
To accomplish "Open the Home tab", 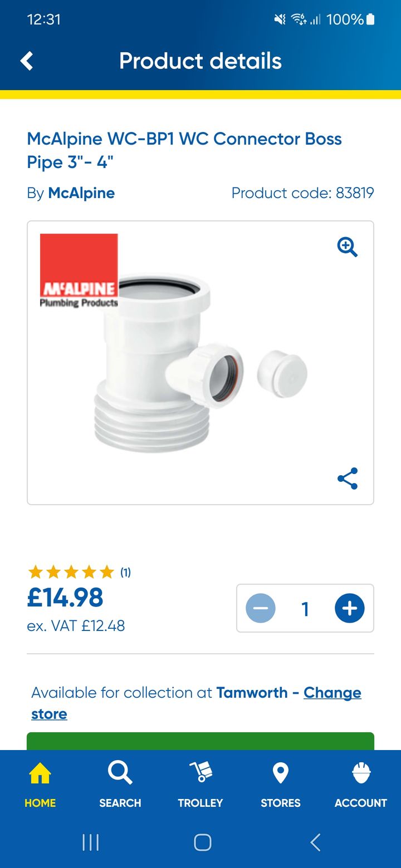I will pyautogui.click(x=40, y=785).
